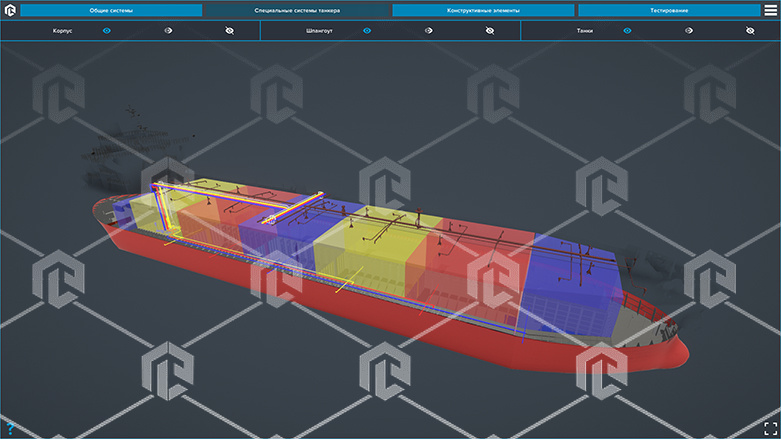Set Танки to semi-transparent eye mode

pyautogui.click(x=689, y=31)
